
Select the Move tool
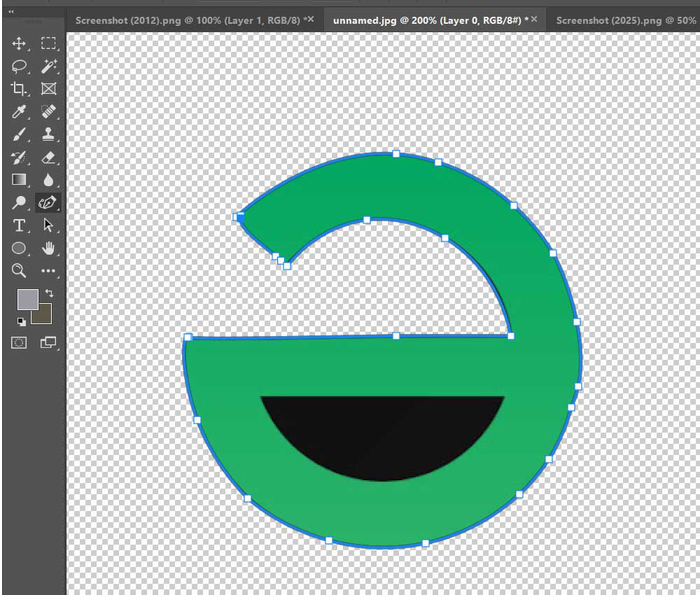pos(19,43)
